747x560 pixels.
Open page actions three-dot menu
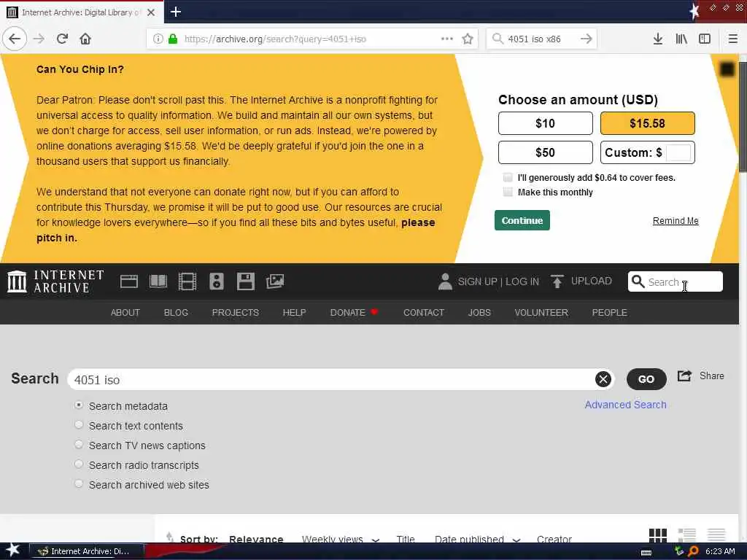[x=447, y=39]
